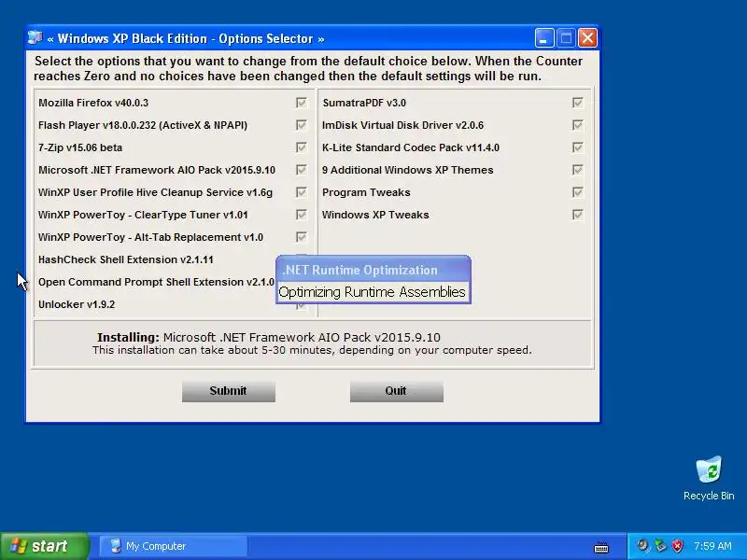Click the Options Selector title bar icon
The image size is (747, 560).
(x=35, y=37)
